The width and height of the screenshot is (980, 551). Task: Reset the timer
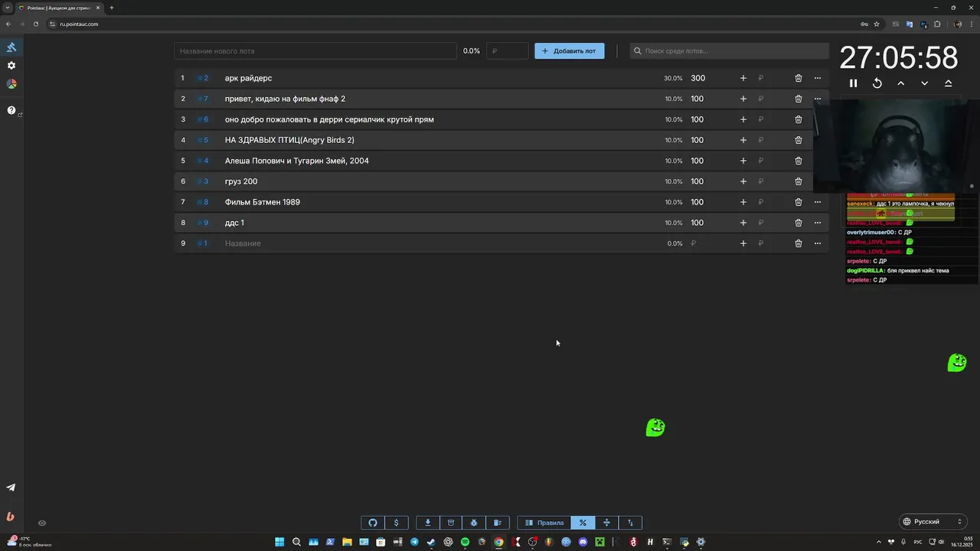pyautogui.click(x=877, y=83)
